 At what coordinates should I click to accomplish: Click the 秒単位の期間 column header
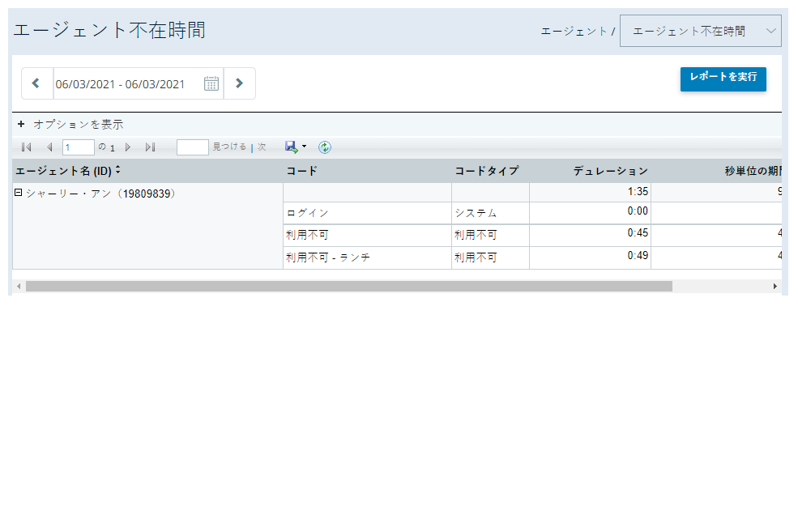click(753, 171)
